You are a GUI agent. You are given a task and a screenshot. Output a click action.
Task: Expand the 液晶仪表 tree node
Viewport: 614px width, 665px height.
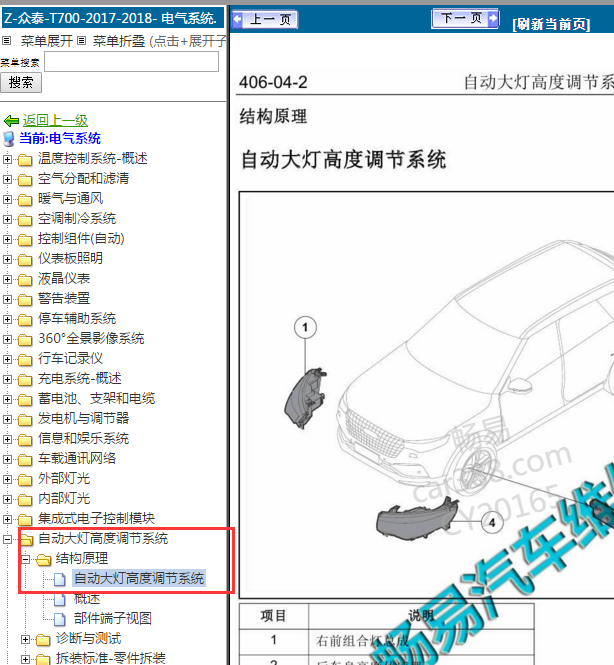point(7,279)
